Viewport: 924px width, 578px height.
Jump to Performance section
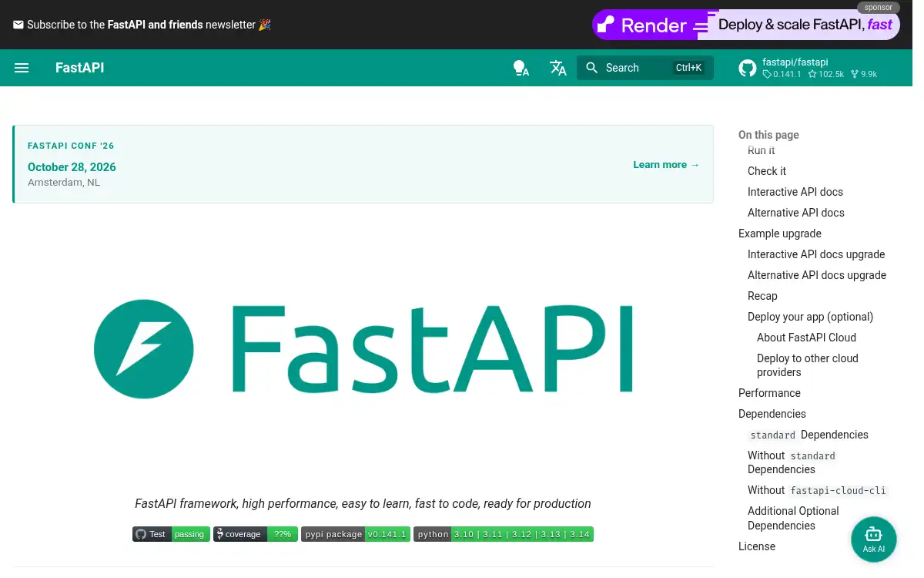769,393
